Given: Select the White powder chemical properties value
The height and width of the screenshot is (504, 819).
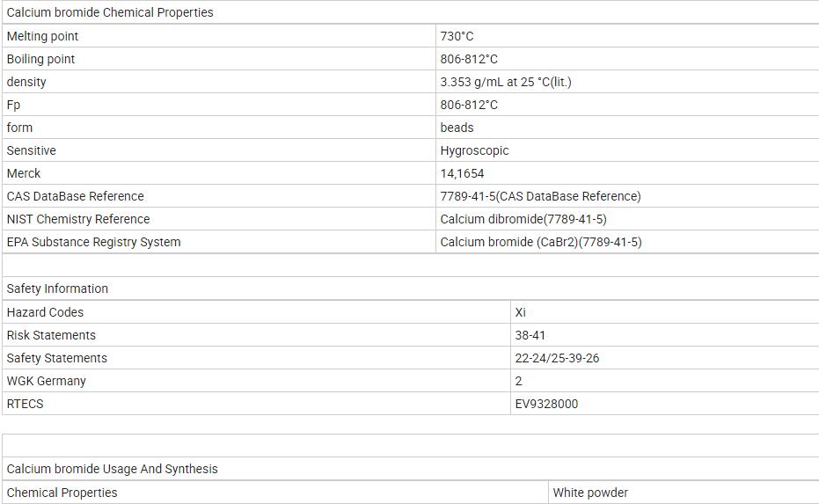Looking at the screenshot, I should pos(590,493).
